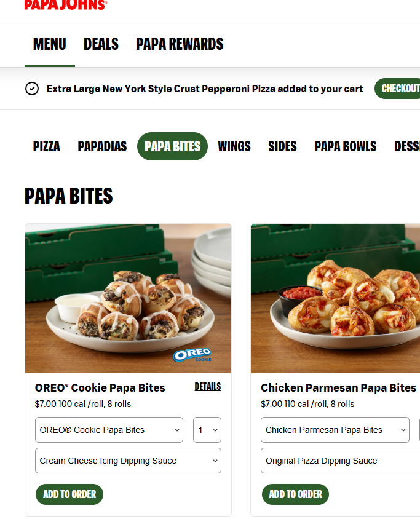
Task: Switch to PAPA BOWLS category
Action: tap(345, 146)
